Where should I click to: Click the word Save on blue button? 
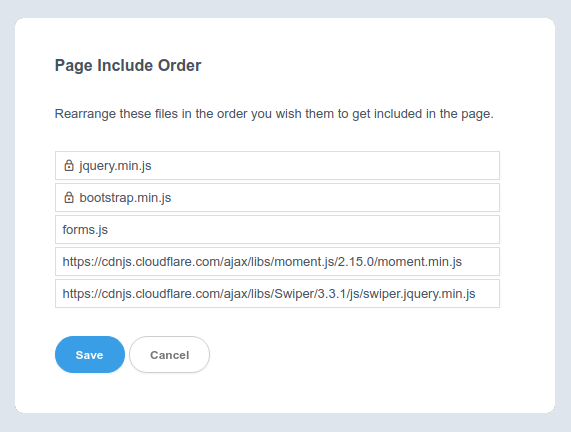pyautogui.click(x=90, y=355)
